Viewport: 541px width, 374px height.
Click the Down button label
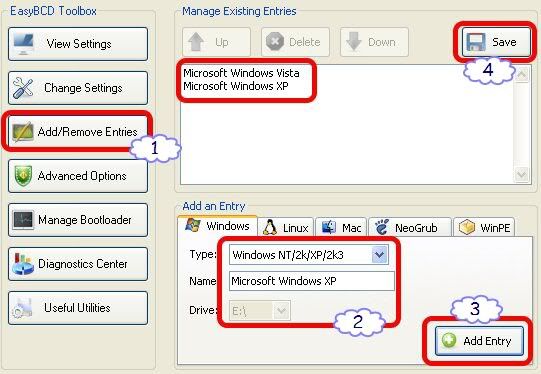click(x=382, y=42)
